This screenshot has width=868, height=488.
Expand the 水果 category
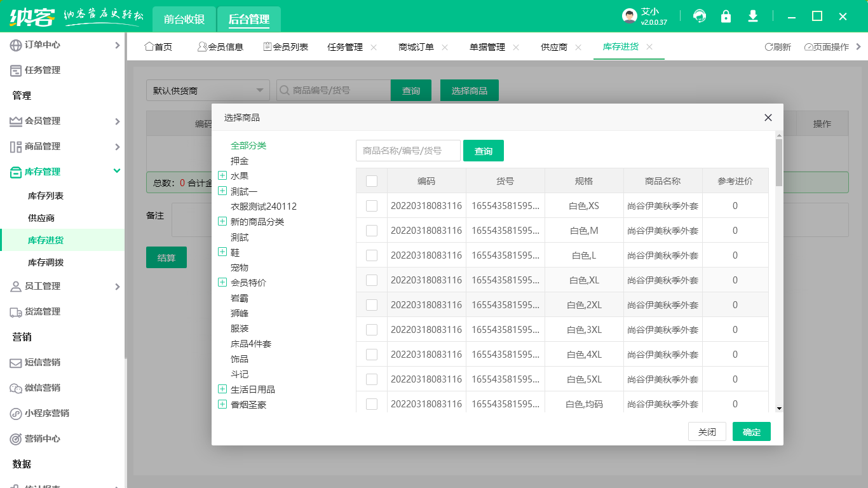[x=222, y=175]
